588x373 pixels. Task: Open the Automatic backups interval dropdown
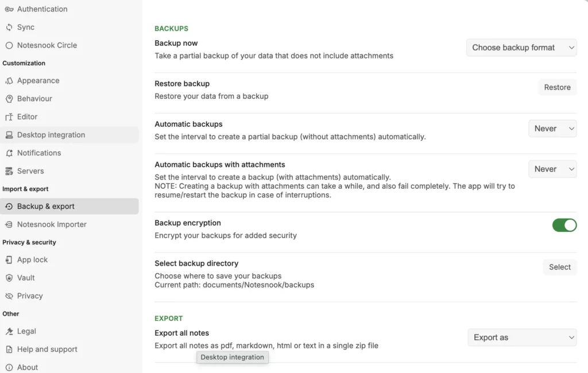(553, 129)
